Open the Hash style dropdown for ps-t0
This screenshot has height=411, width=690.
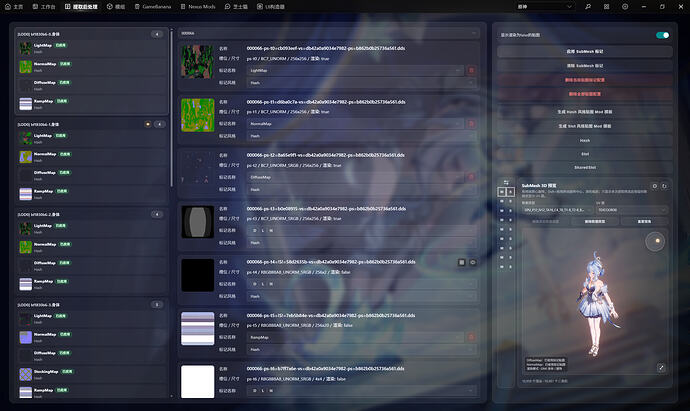[361, 83]
